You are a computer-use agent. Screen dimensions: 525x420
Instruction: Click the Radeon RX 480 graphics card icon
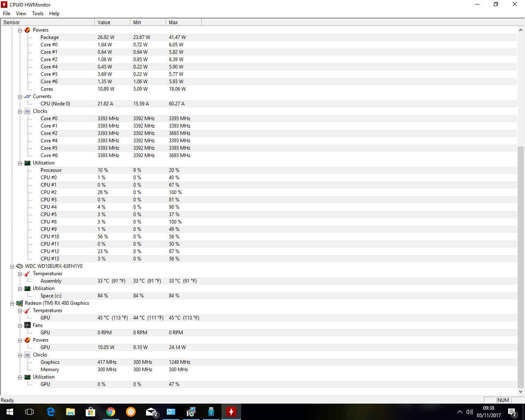click(20, 303)
